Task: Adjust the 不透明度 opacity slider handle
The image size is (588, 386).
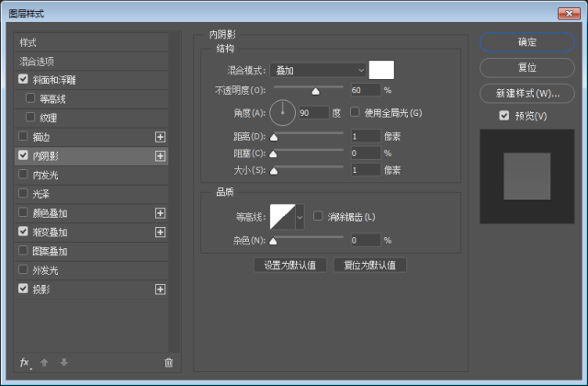Action: coord(316,91)
